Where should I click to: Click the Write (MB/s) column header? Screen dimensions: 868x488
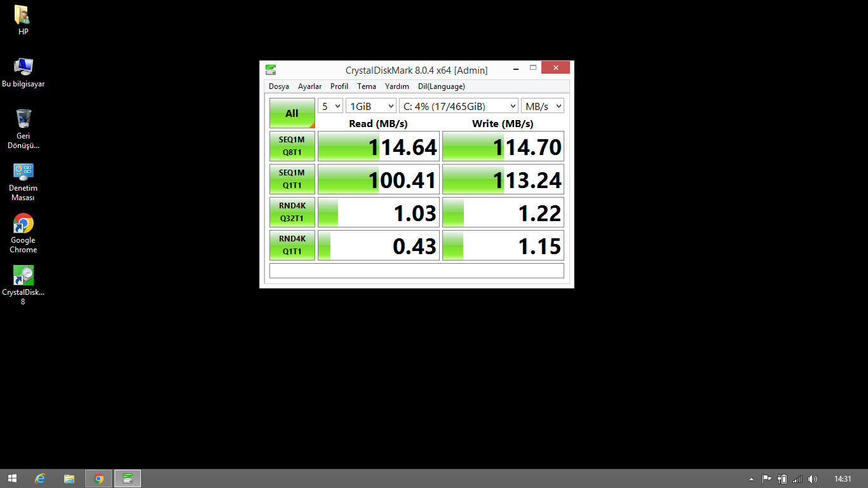[x=503, y=123]
